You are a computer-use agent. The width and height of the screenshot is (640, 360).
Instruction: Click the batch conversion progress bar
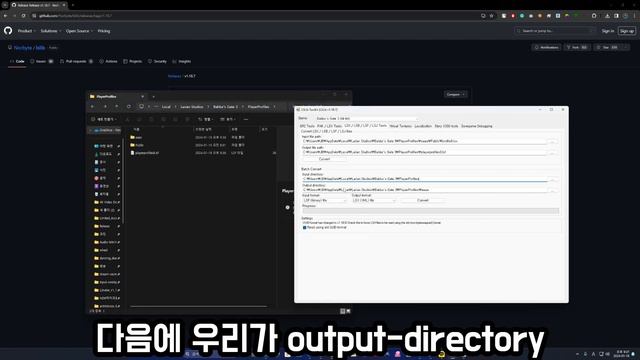tap(431, 211)
